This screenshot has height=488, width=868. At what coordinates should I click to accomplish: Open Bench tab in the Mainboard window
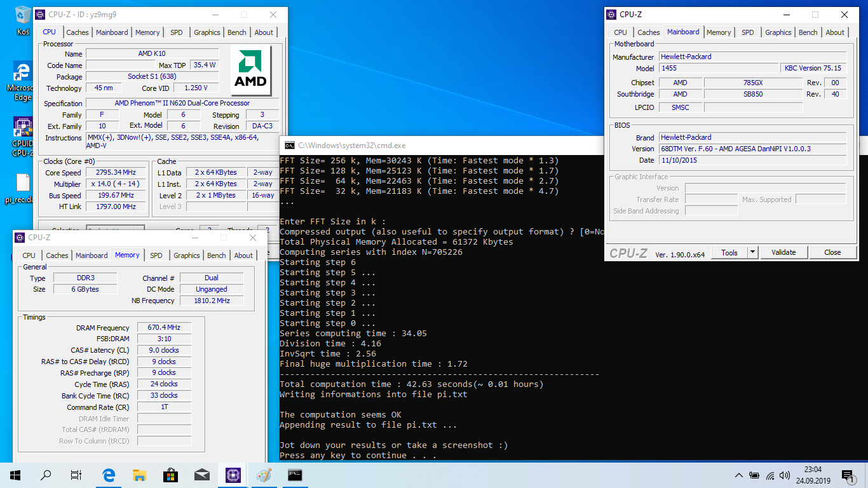[x=808, y=32]
